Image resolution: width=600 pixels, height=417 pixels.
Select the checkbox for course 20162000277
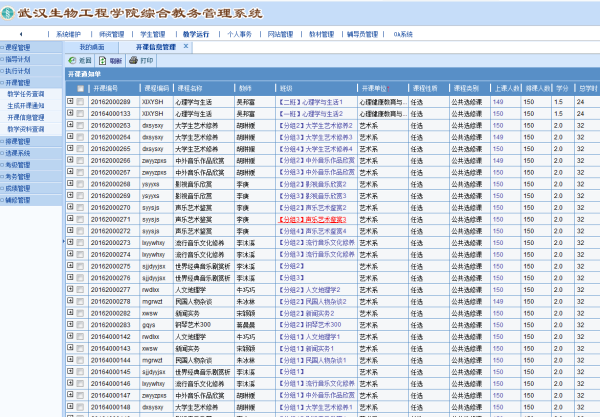[x=80, y=289]
